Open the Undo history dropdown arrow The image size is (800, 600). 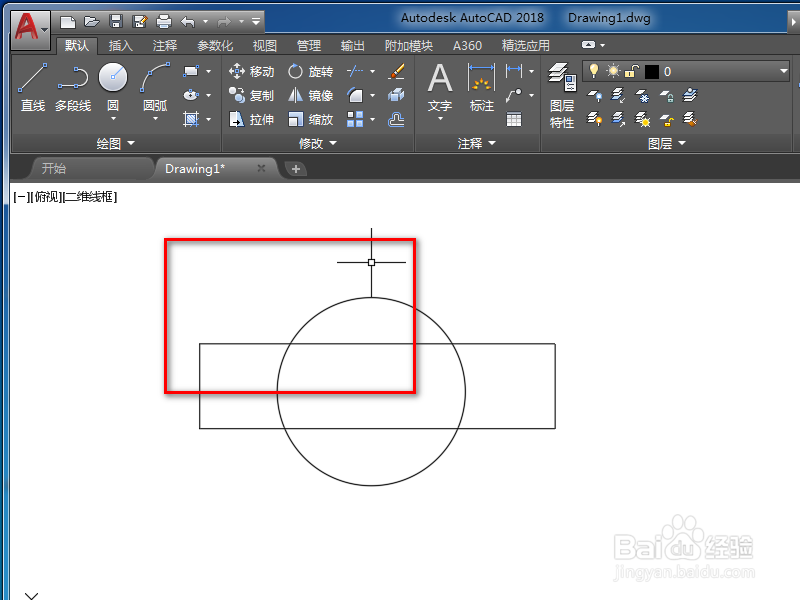205,21
